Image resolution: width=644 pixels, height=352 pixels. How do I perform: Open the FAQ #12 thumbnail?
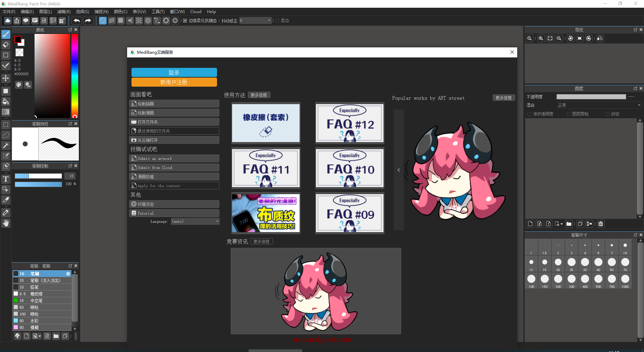coord(350,123)
